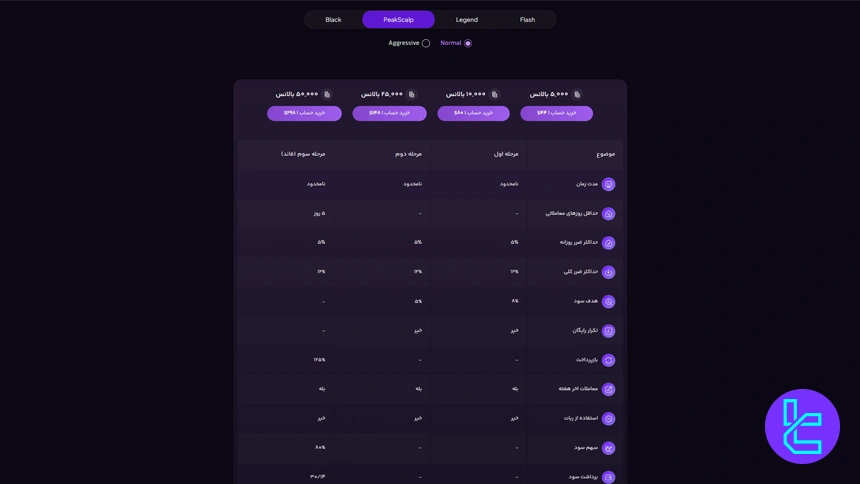Copy the 50,000 balance amount
Screen dimensions: 860x484
[x=327, y=95]
